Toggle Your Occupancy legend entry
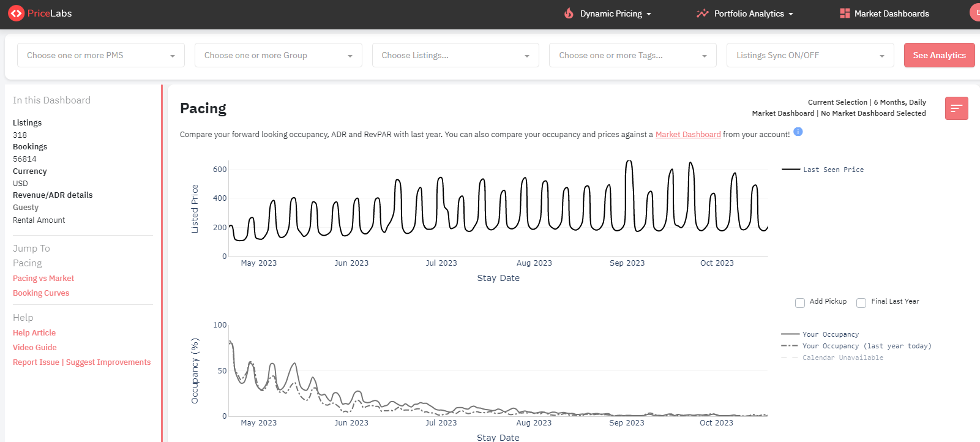Image resolution: width=980 pixels, height=442 pixels. pos(820,334)
